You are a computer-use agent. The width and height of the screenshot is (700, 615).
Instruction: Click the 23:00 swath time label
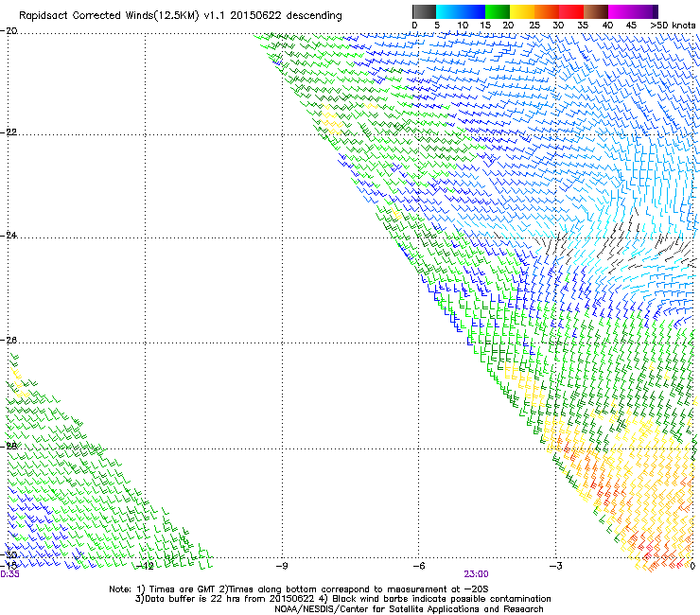point(476,574)
